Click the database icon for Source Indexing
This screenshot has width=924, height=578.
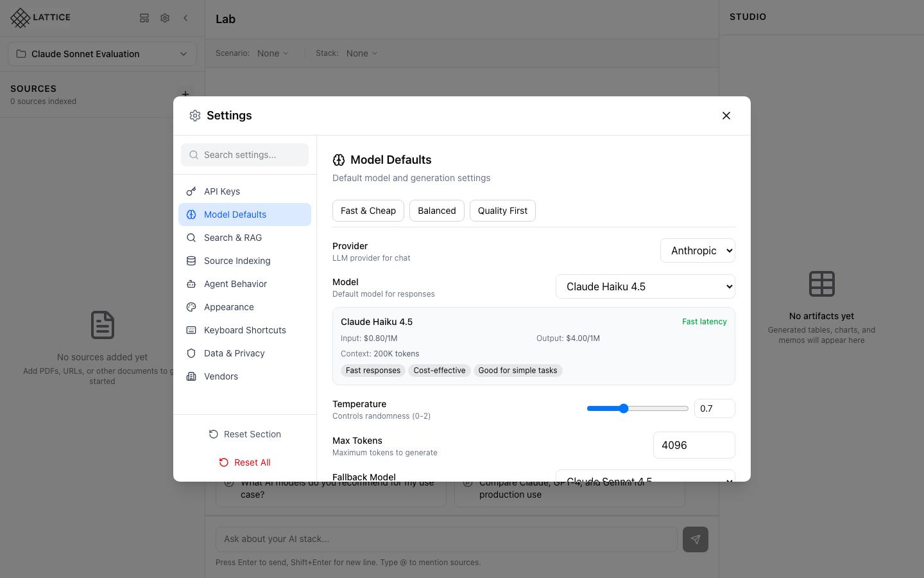[191, 260]
